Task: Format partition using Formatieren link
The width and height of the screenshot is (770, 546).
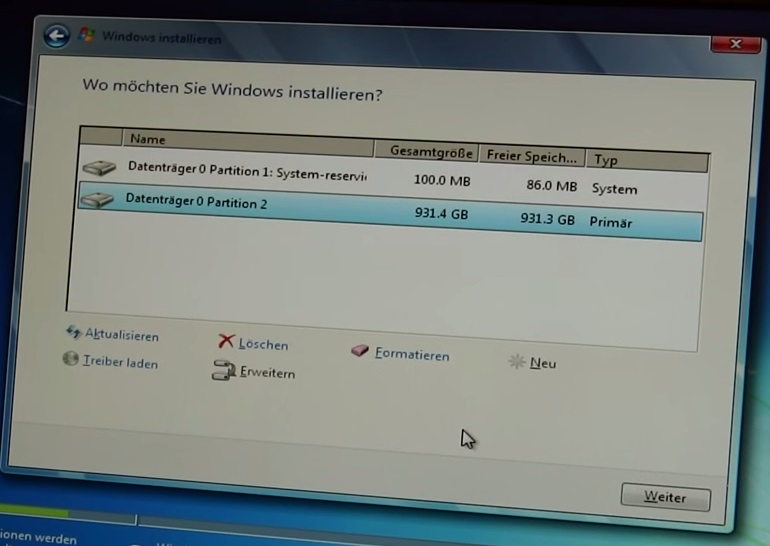Action: click(x=412, y=354)
